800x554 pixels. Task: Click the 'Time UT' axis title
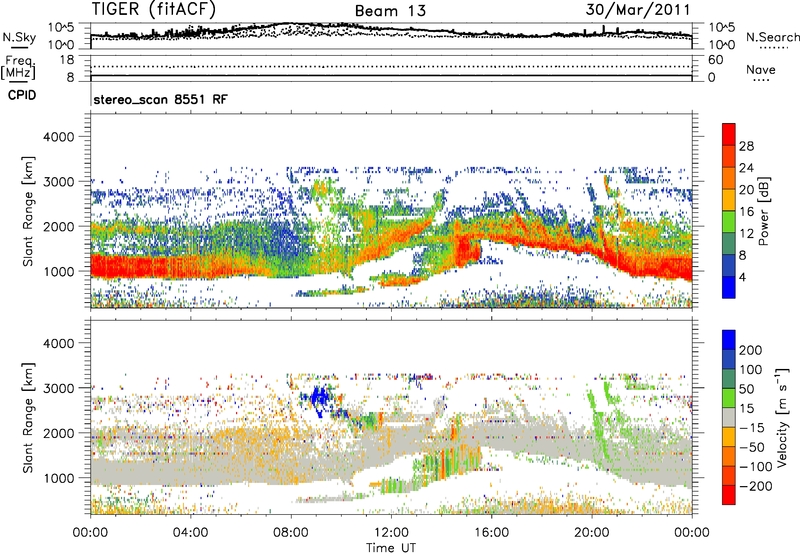point(391,548)
